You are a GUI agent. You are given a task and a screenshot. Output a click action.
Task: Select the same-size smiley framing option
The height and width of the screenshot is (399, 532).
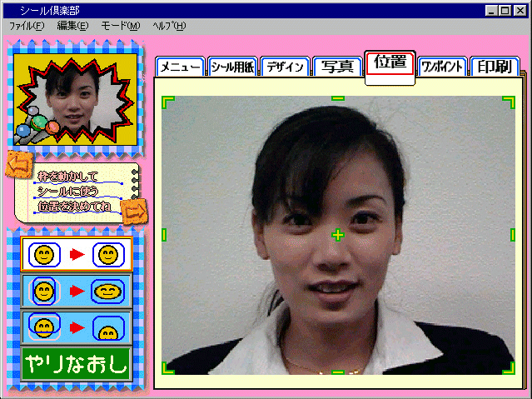77,254
